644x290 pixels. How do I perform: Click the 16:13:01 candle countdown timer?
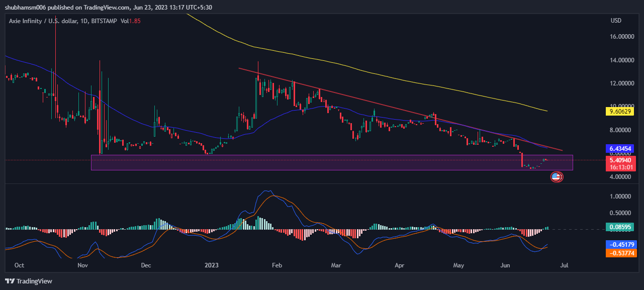point(620,167)
